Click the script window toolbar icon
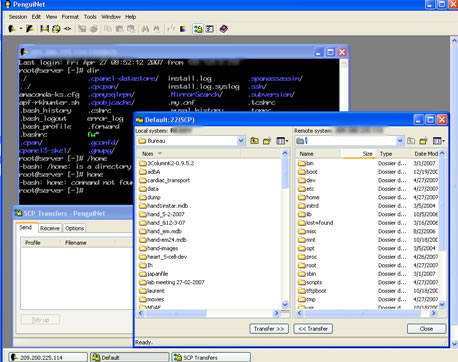458x362 pixels. [x=210, y=29]
